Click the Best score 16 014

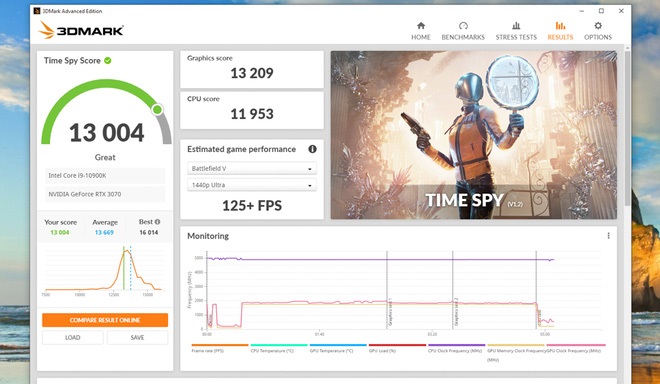pos(149,232)
